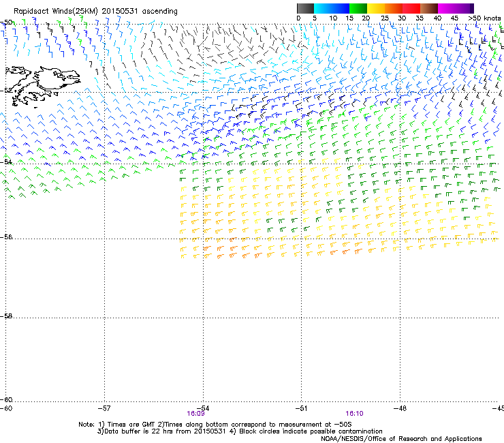Click the -56 latitude axis label
The width and height of the screenshot is (504, 443).
pos(6,237)
